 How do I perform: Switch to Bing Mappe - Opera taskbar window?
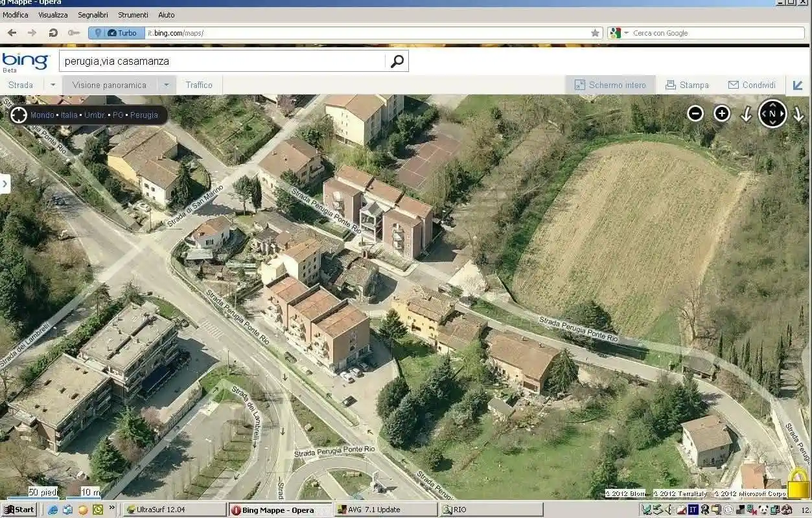coord(280,510)
